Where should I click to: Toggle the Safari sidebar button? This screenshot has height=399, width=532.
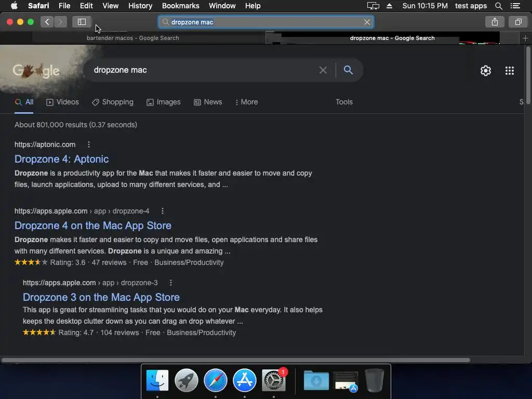(x=82, y=22)
